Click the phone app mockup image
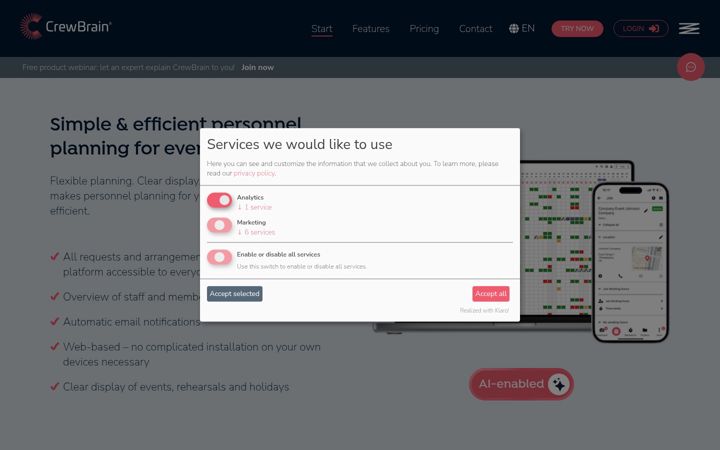720x450 pixels. point(630,263)
